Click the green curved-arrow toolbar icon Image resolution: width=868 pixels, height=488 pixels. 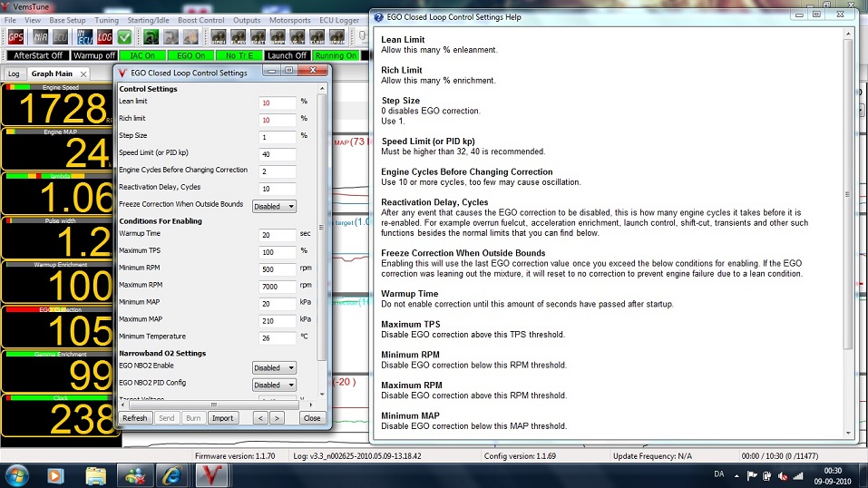[151, 37]
